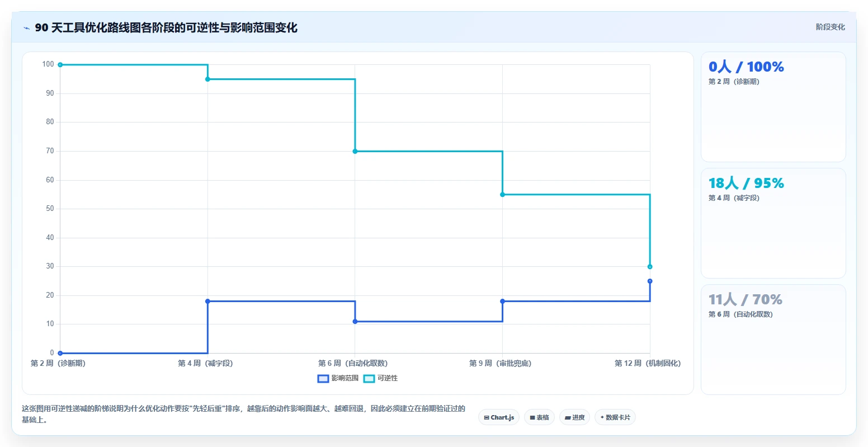This screenshot has width=868, height=447.
Task: Select the Chart.js tag chip
Action: (499, 417)
